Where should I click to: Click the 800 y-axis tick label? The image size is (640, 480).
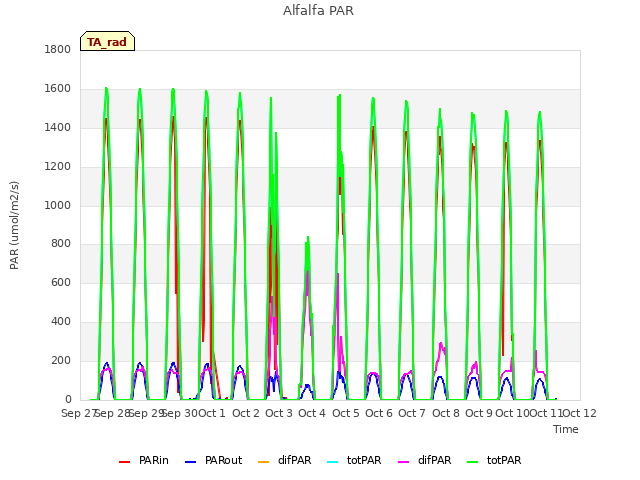61,244
